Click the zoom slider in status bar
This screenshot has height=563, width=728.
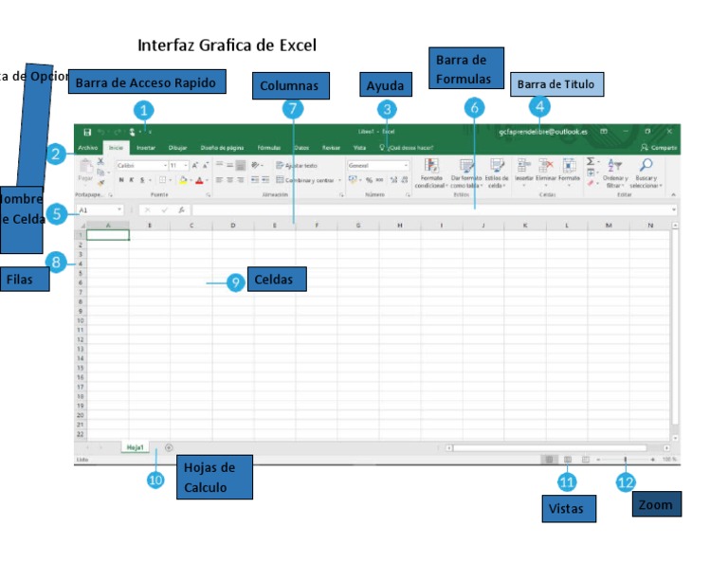(626, 459)
